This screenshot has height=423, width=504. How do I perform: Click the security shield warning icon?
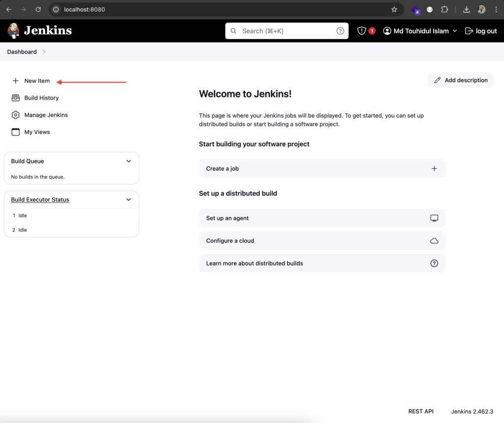[x=362, y=31]
